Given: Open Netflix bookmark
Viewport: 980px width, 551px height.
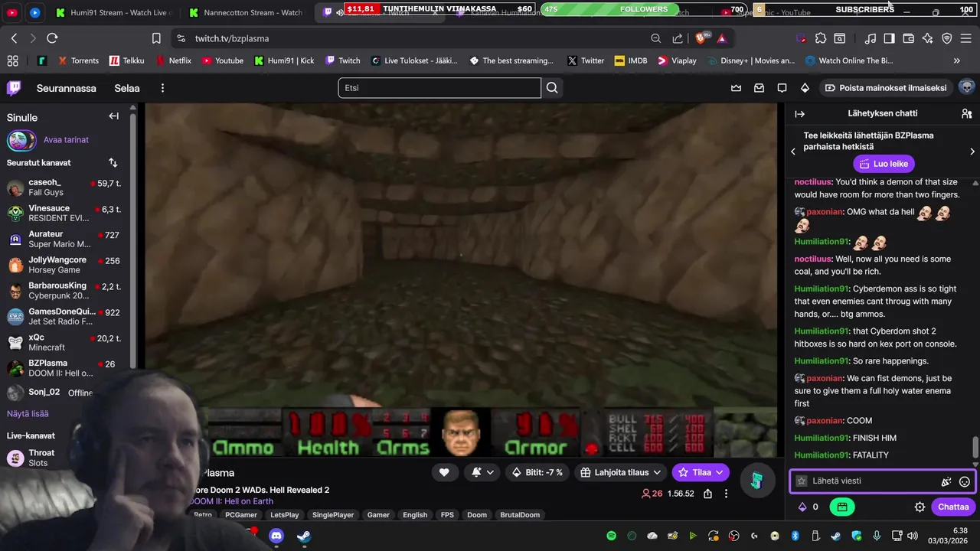Looking at the screenshot, I should [174, 60].
